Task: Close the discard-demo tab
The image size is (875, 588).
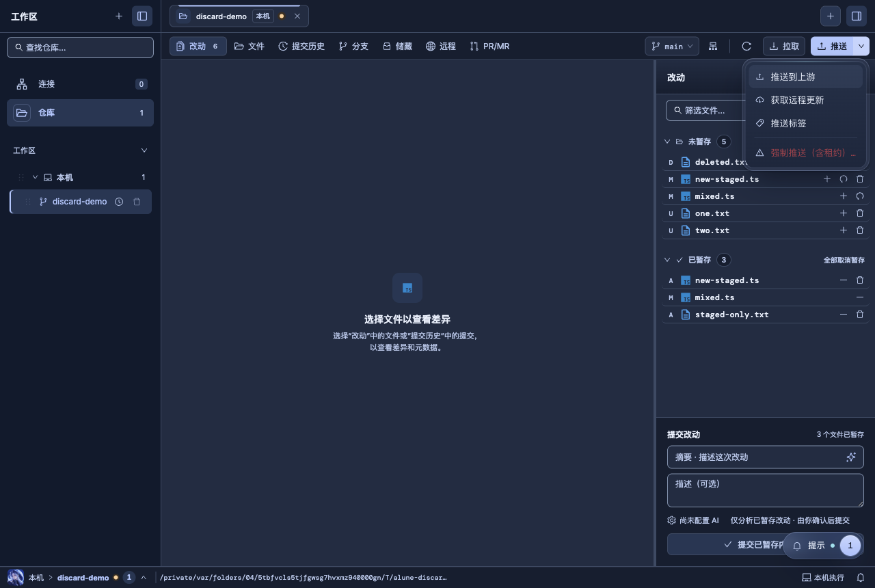Action: pyautogui.click(x=297, y=16)
